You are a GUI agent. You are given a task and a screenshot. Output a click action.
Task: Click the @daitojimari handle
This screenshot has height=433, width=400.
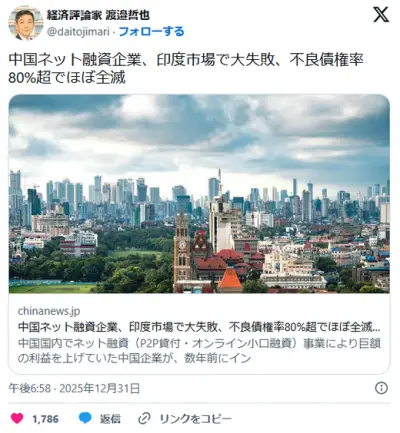point(78,32)
